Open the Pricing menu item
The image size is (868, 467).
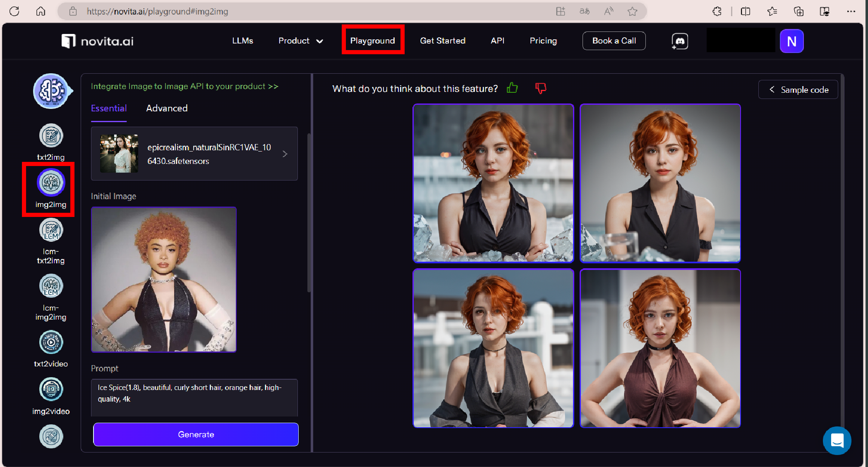tap(543, 41)
